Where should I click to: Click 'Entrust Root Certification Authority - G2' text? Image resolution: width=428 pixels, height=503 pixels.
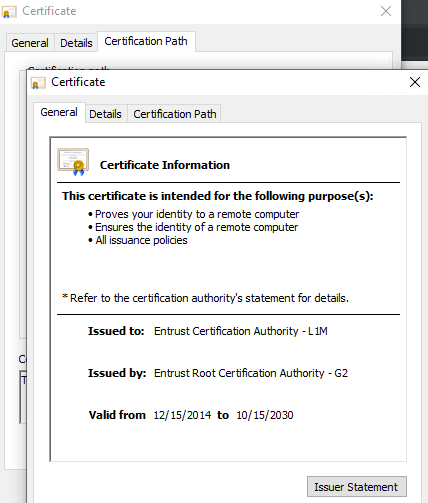251,373
